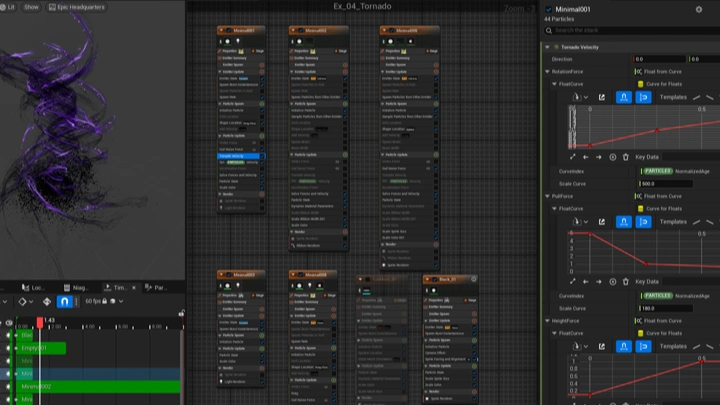The height and width of the screenshot is (405, 720).
Task: Open Templates options in PullForce curve
Action: click(x=673, y=221)
